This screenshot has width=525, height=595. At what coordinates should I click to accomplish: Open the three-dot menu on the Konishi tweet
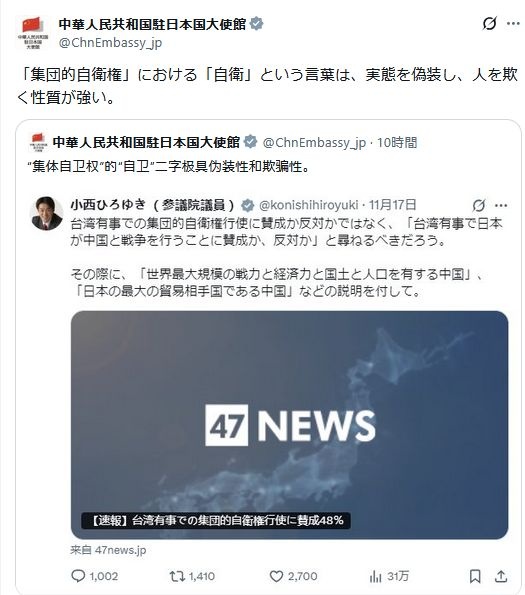(501, 205)
